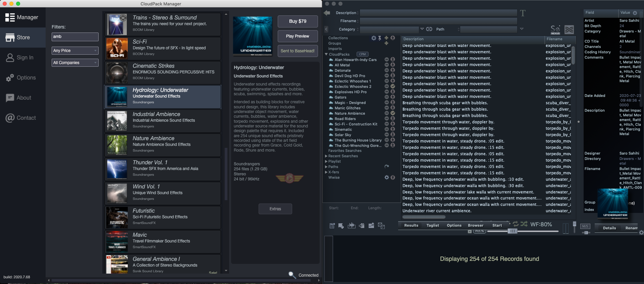Select the Trains - Stereo & Surround pack

tap(163, 24)
